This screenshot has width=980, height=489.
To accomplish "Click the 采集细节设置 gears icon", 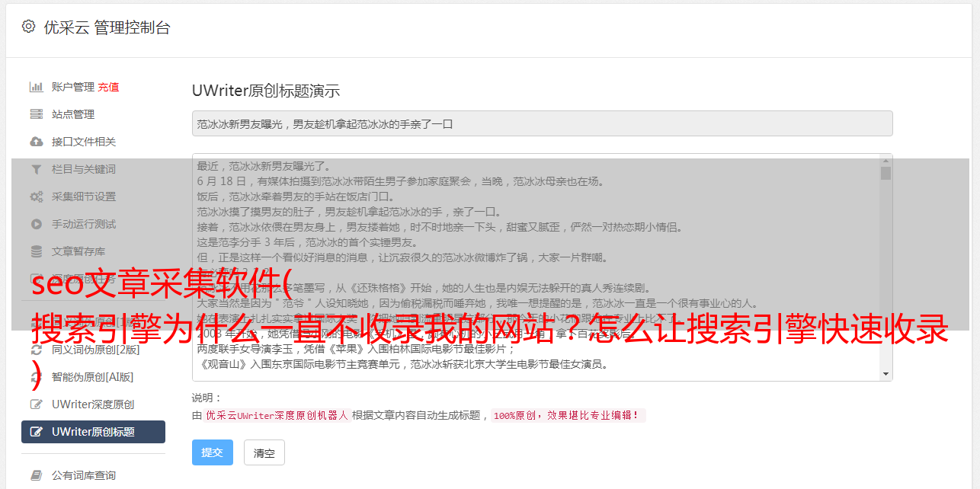I will pyautogui.click(x=36, y=197).
